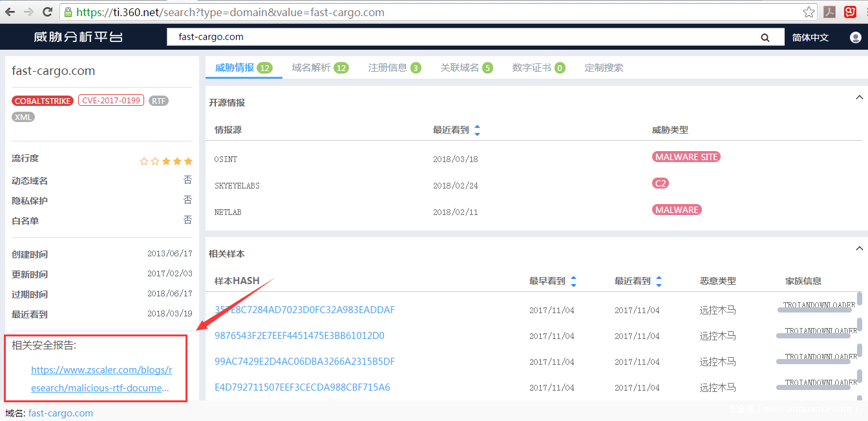Click the 情报源 column header

(x=228, y=130)
